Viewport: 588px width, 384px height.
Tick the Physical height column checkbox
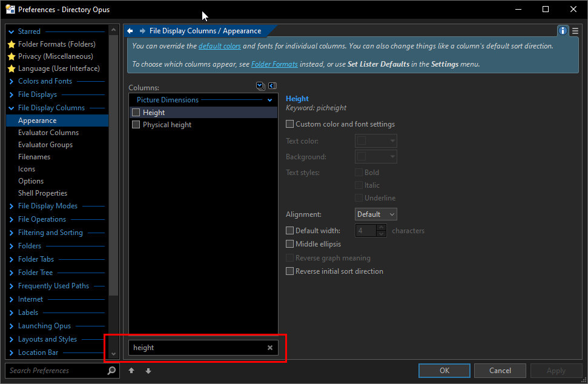pyautogui.click(x=136, y=125)
